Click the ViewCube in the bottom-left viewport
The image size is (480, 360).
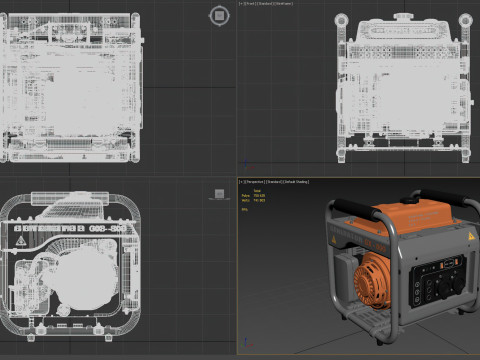tap(219, 194)
